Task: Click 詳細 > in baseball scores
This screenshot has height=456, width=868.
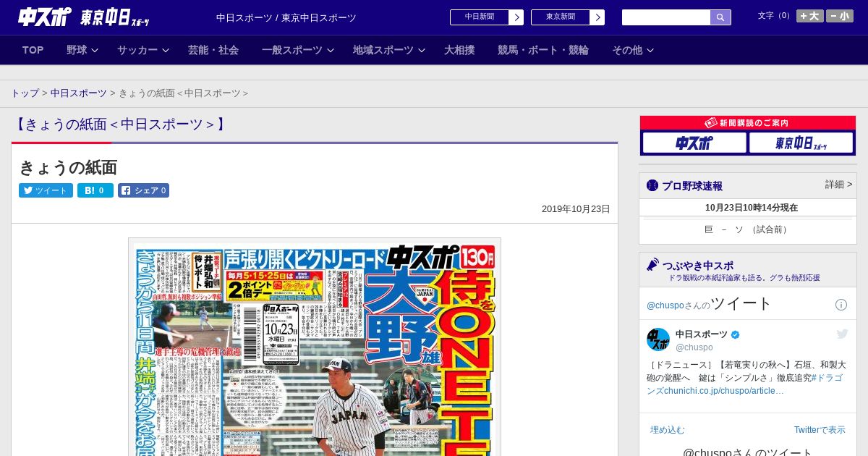Action: tap(838, 185)
